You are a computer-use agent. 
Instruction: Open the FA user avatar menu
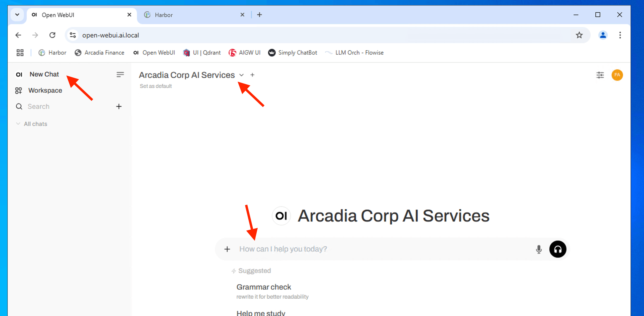tap(617, 75)
